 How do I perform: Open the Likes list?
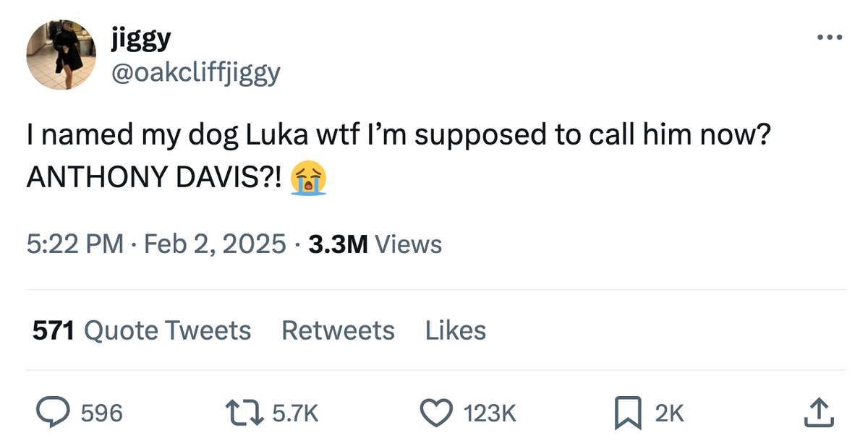point(455,330)
